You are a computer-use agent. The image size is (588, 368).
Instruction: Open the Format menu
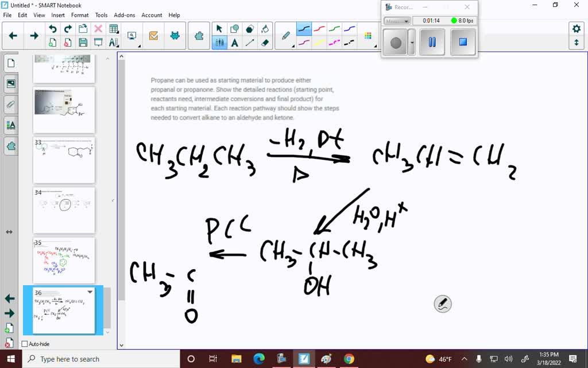coord(80,15)
